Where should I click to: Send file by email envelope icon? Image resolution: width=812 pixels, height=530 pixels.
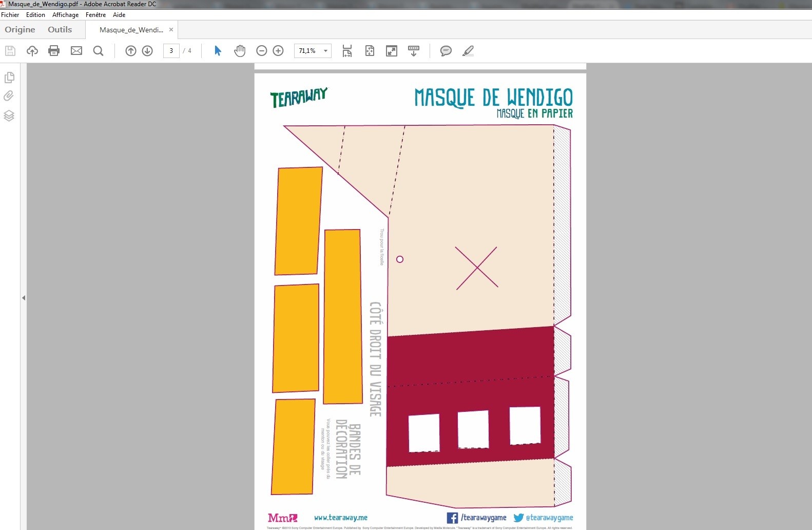click(x=76, y=51)
